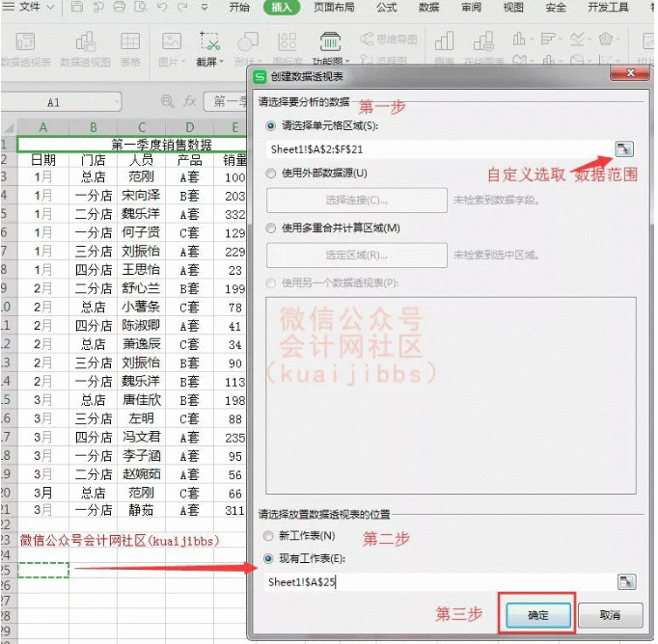
Task: Expand quick access toolbar customize arrow
Action: tap(205, 7)
